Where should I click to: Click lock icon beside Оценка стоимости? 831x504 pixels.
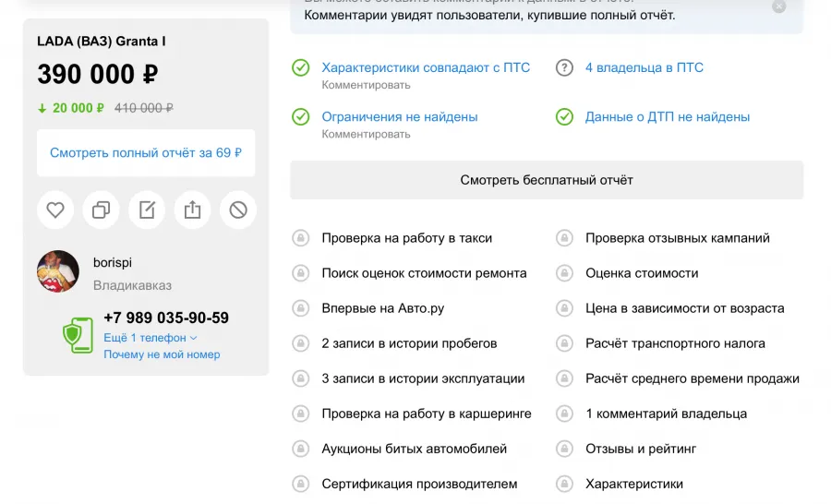[x=564, y=273]
